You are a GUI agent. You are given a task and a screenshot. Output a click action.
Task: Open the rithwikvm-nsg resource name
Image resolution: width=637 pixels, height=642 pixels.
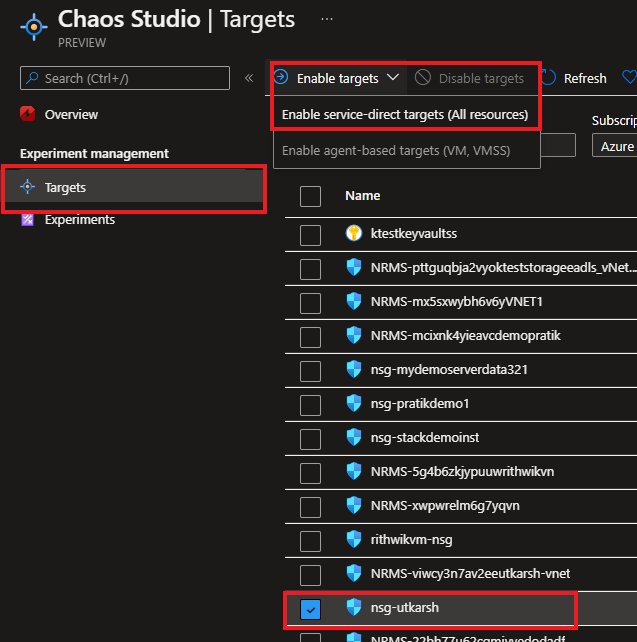411,540
